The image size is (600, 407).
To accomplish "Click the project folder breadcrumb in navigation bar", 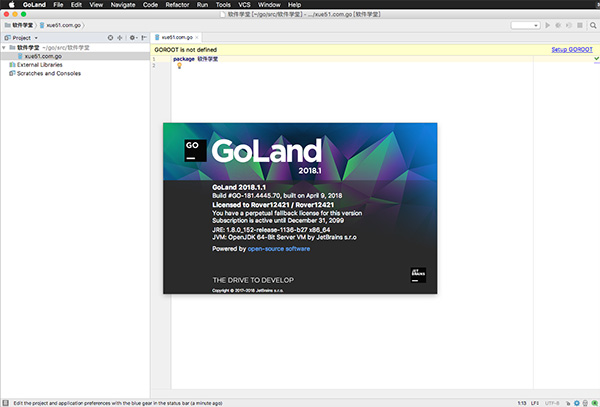I will [19, 25].
